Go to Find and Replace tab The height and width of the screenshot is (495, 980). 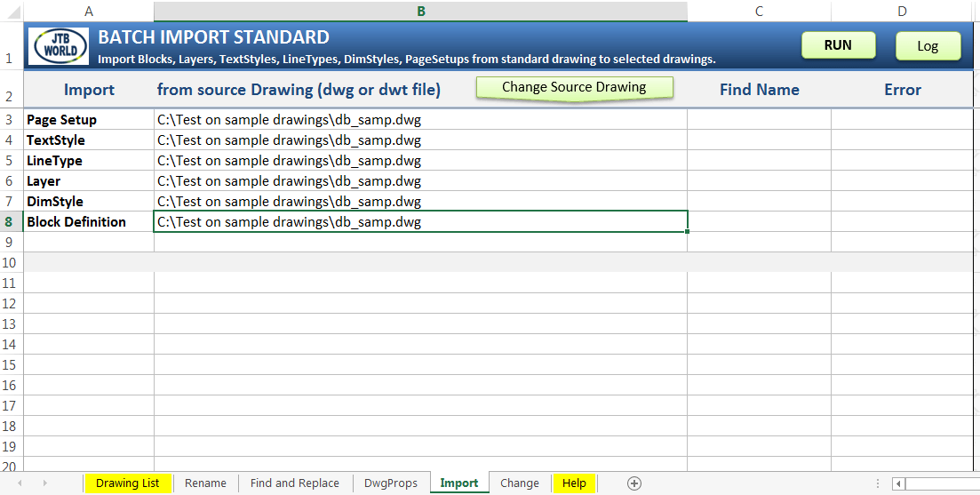point(294,483)
